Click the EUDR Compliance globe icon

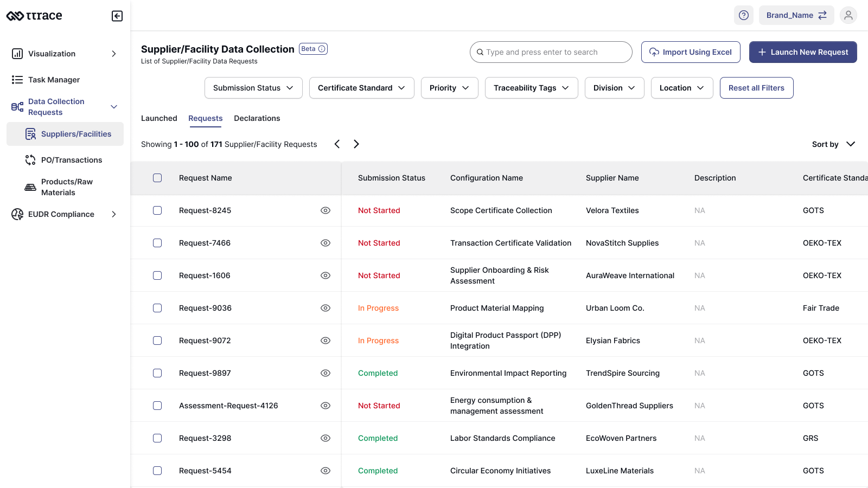click(x=17, y=214)
